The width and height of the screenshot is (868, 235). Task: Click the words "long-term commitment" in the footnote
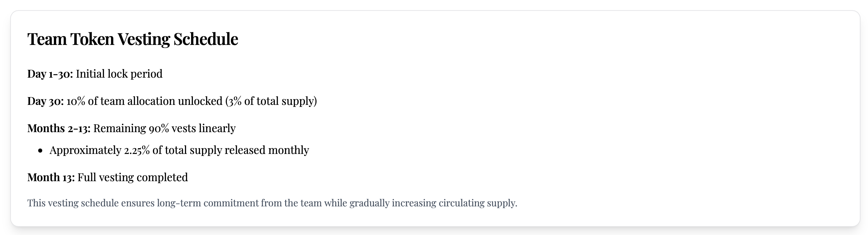pos(207,203)
